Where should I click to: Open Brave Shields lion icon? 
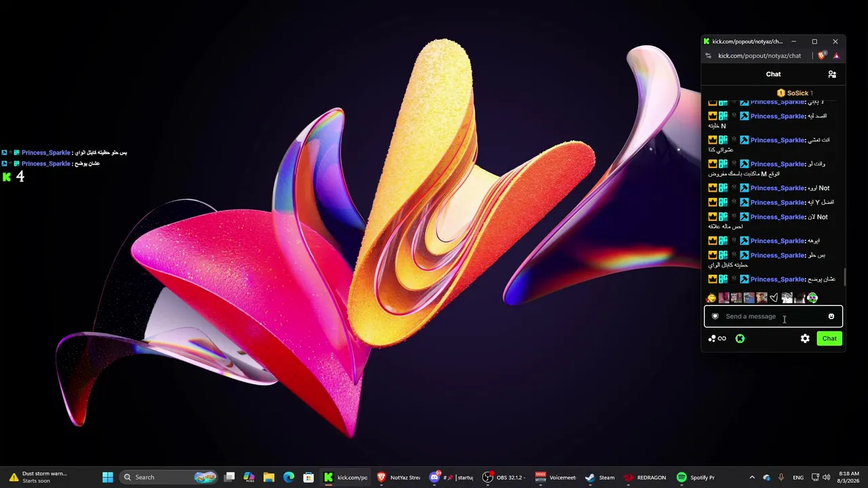[x=822, y=56]
